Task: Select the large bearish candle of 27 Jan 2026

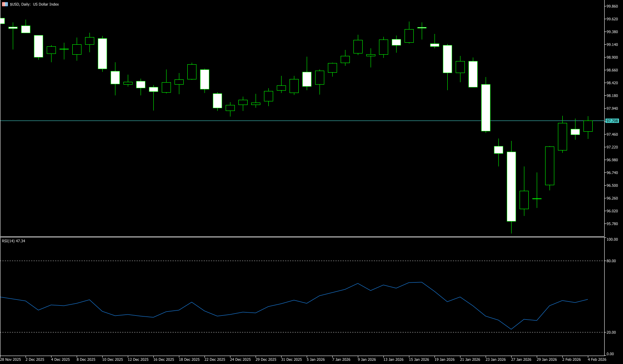Action: click(x=511, y=186)
